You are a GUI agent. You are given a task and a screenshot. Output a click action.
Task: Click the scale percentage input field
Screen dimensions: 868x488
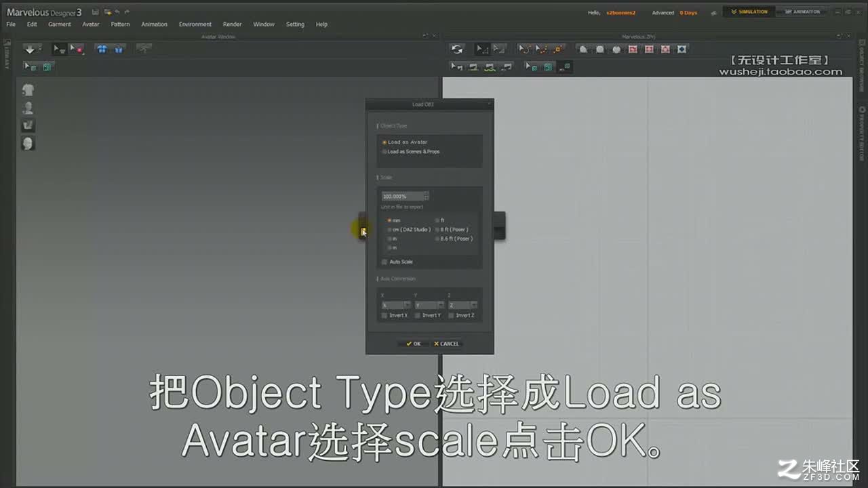click(403, 197)
